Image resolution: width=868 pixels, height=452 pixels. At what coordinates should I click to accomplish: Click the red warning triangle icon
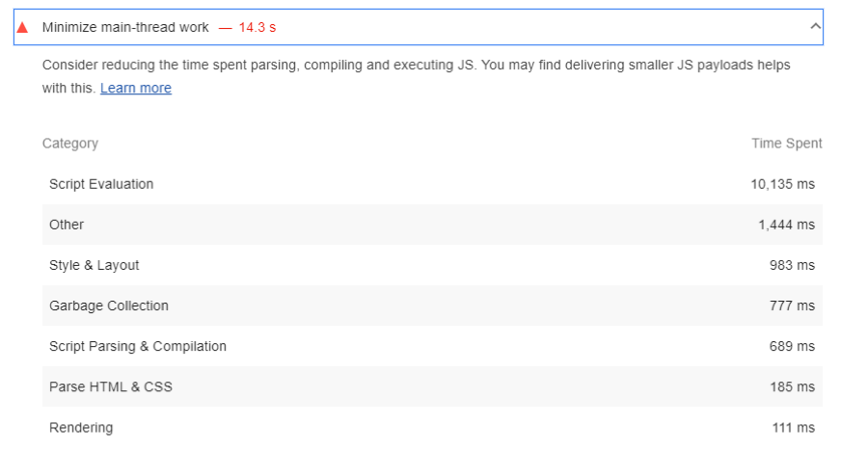(22, 27)
